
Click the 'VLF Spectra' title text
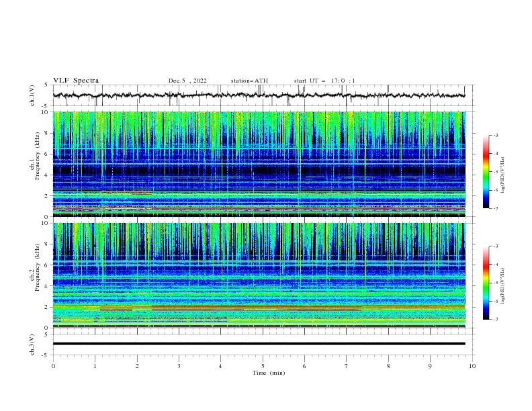[76, 81]
